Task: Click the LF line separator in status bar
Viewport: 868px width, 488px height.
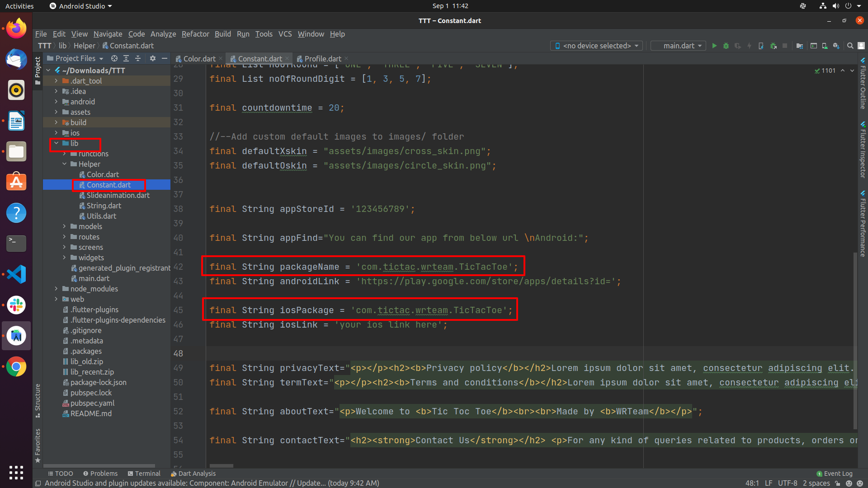Action: point(768,483)
